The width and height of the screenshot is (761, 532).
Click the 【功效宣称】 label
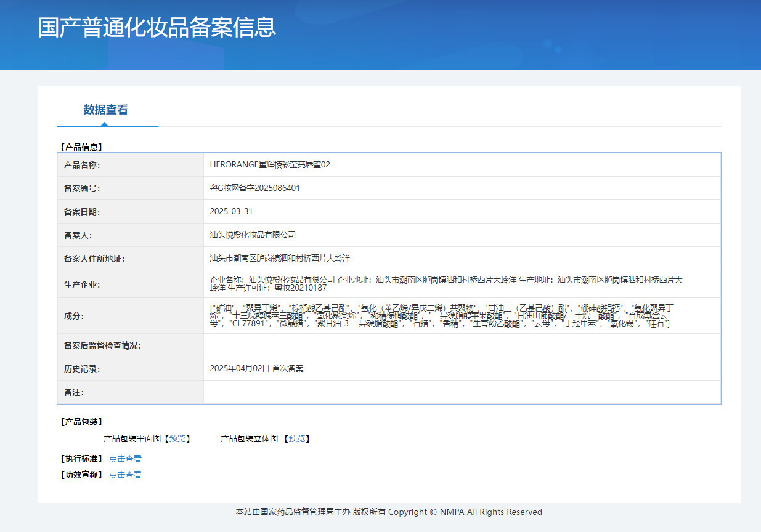click(81, 475)
